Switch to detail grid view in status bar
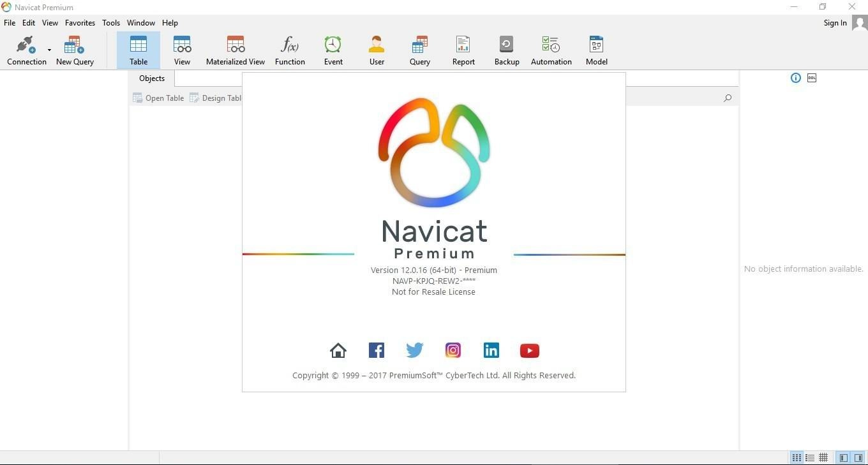This screenshot has width=868, height=465. [x=823, y=458]
